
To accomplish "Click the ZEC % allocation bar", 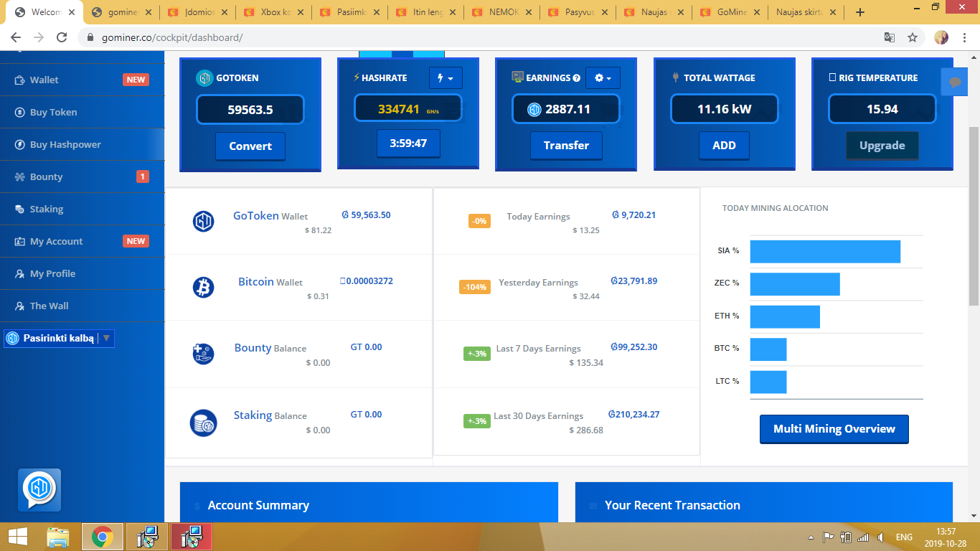I will [795, 284].
